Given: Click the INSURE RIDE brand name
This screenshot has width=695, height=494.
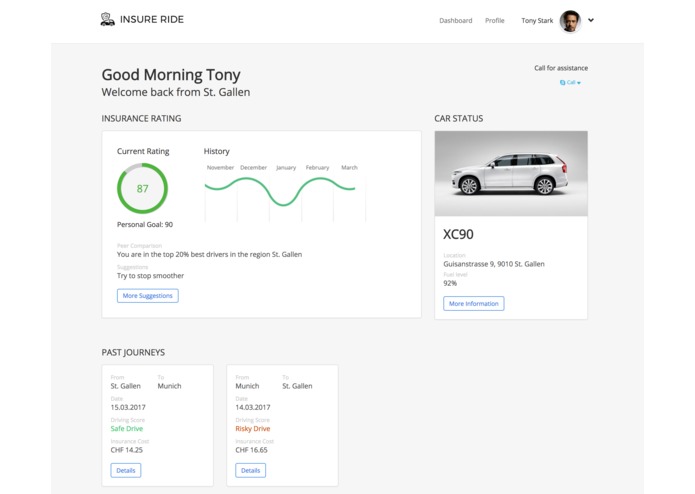Looking at the screenshot, I should [x=152, y=19].
